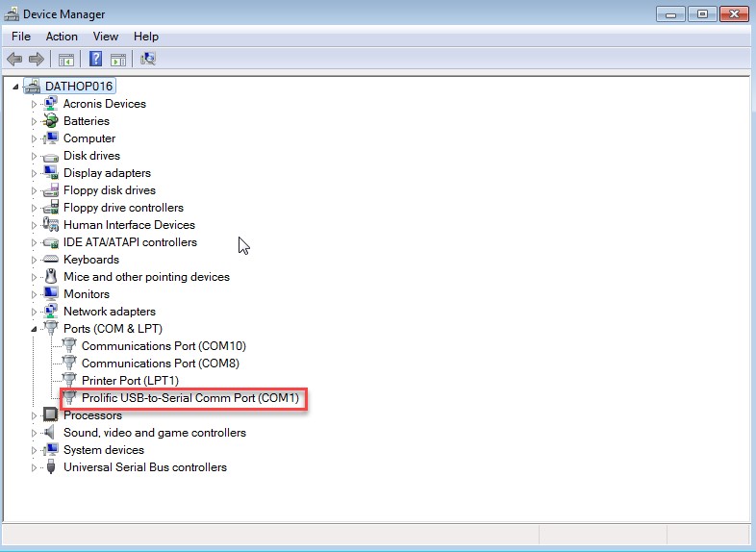756x552 pixels.
Task: Expand the Keyboards node
Action: [x=34, y=260]
